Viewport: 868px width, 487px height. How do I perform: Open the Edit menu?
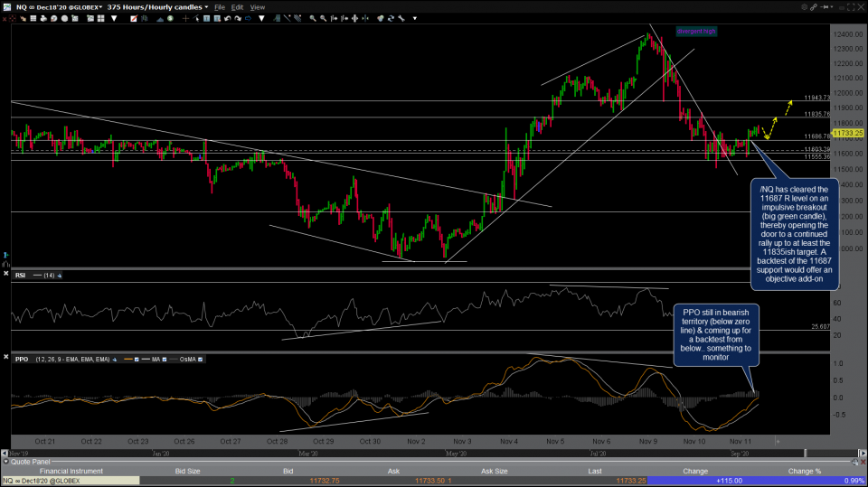(x=238, y=7)
